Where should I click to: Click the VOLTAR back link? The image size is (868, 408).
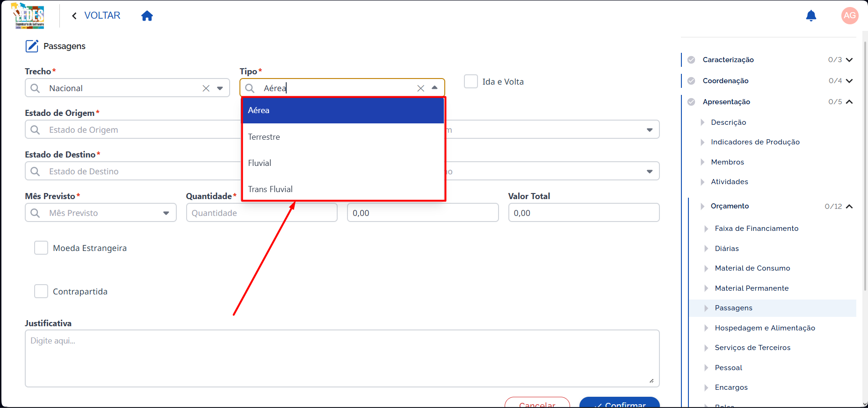pos(102,15)
